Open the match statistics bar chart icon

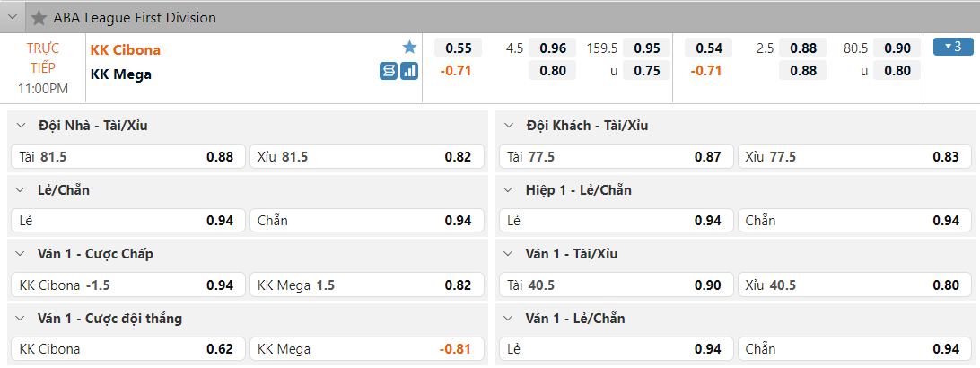point(409,71)
